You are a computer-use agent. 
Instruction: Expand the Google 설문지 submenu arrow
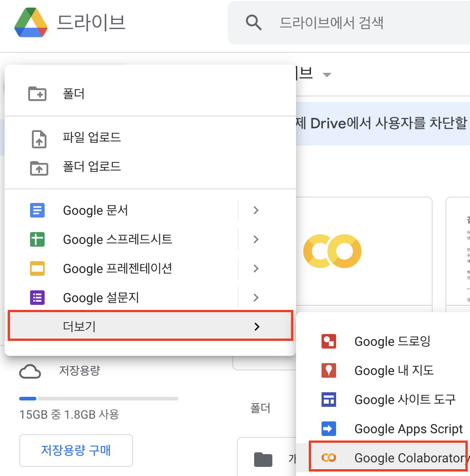[256, 298]
